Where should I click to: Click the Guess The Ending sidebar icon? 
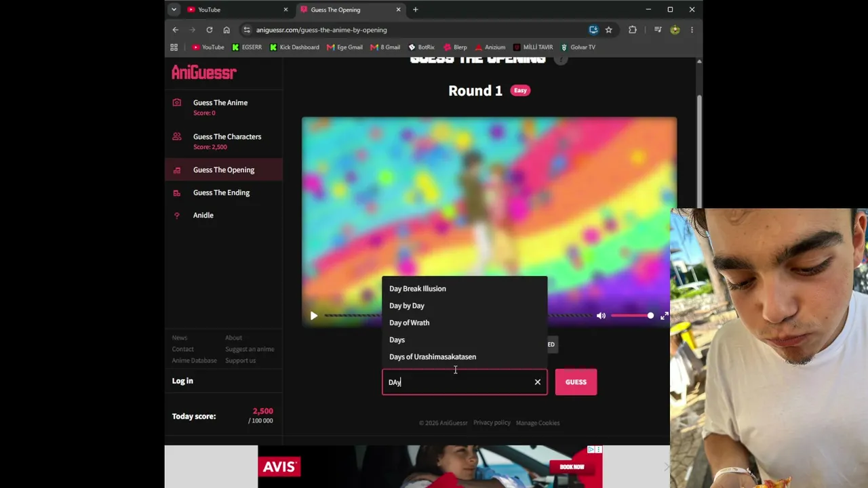(177, 192)
